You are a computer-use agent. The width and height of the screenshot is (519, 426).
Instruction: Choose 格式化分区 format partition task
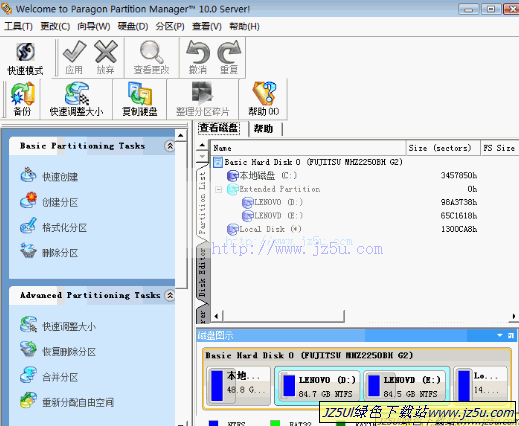tap(54, 227)
